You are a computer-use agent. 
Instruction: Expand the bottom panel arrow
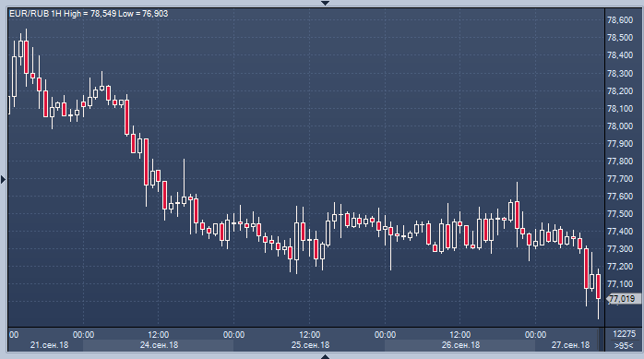point(325,356)
